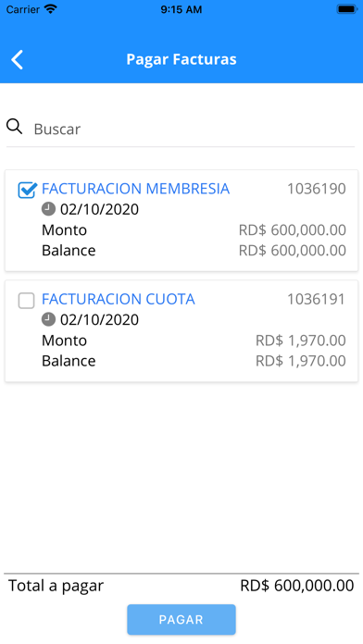Click the PAGAR button

click(181, 619)
